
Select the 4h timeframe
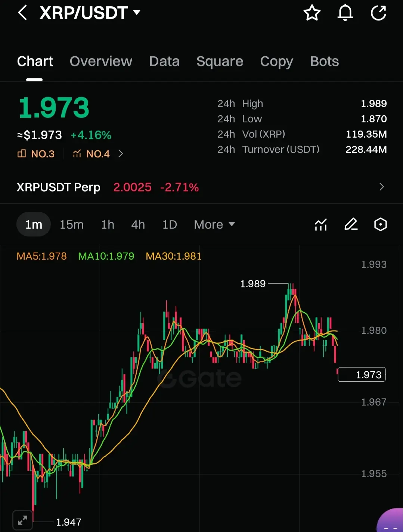point(138,225)
